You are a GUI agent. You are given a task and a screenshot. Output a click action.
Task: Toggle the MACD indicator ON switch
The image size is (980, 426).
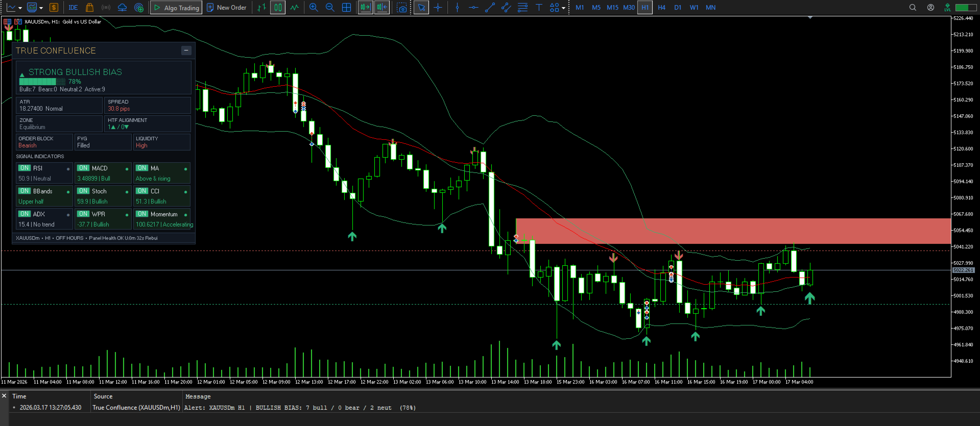83,168
